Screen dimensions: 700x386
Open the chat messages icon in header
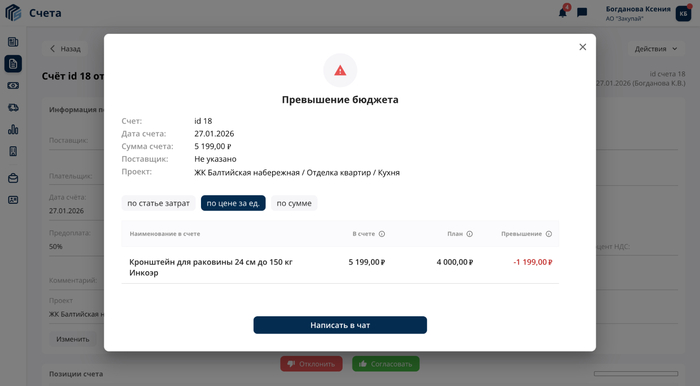[582, 12]
